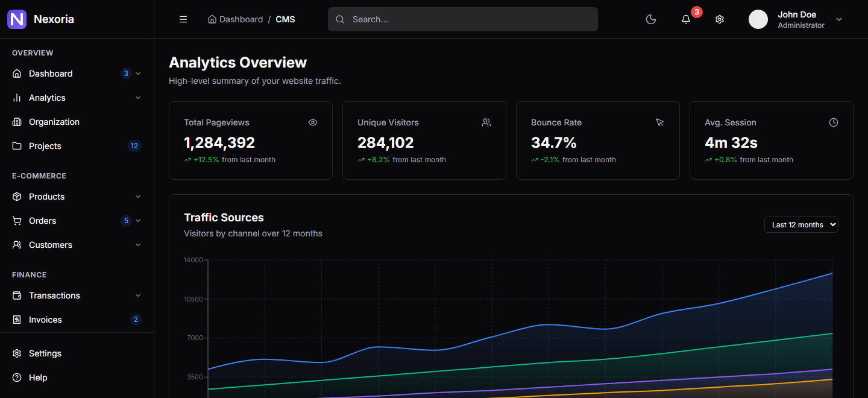This screenshot has height=398, width=868.
Task: Go to the Organization page
Action: pyautogui.click(x=77, y=122)
